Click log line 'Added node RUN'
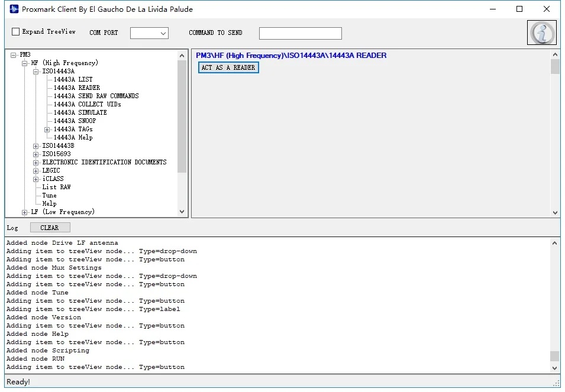 (35, 359)
